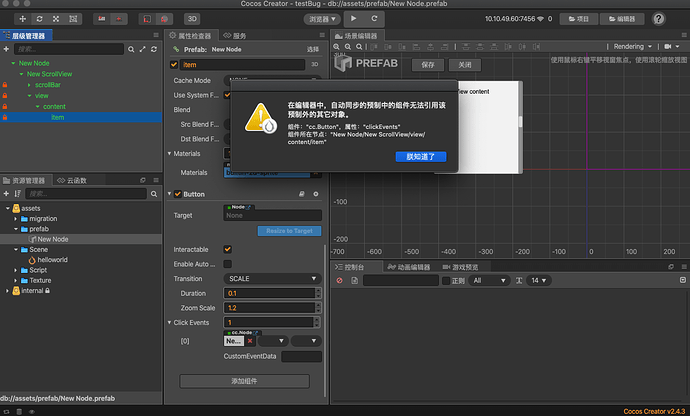Image resolution: width=690 pixels, height=416 pixels.
Task: Expand the scrollBar node
Action: click(29, 85)
